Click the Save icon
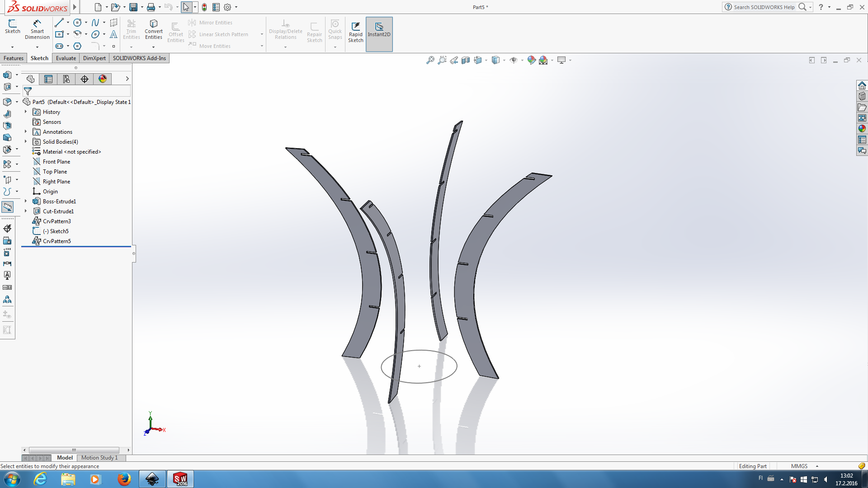The height and width of the screenshot is (488, 868). tap(133, 7)
